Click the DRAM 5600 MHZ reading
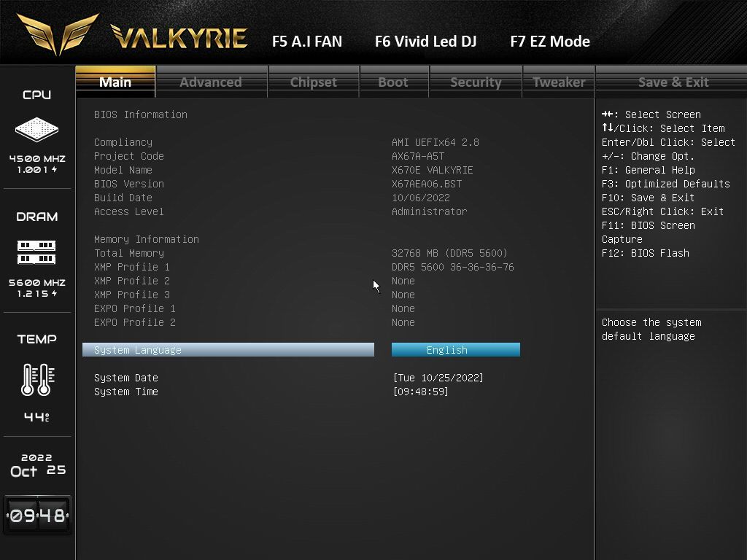747x560 pixels. pos(37,282)
